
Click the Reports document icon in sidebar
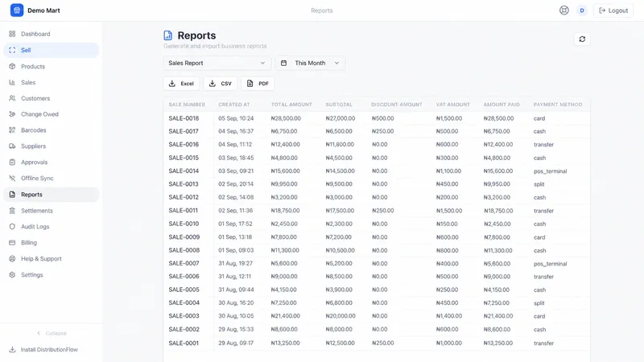(x=12, y=195)
